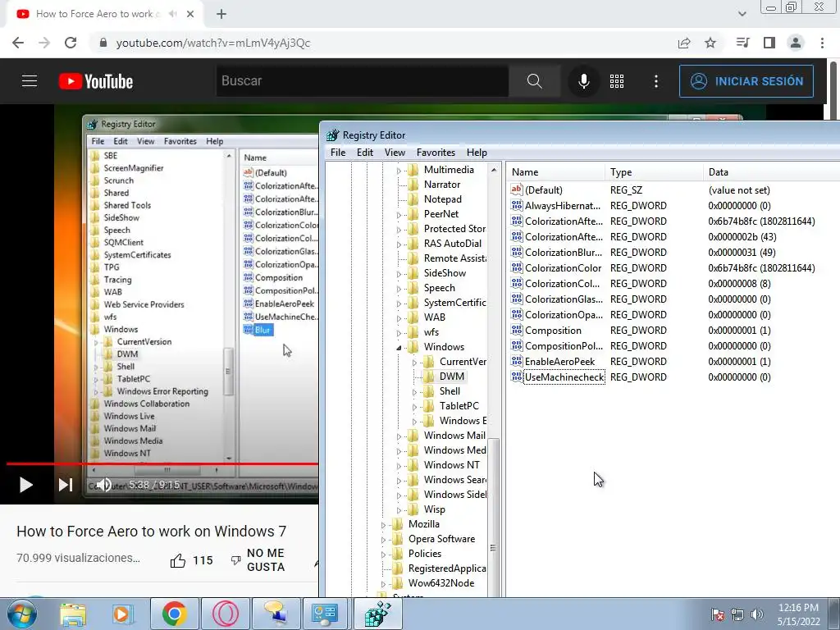Image resolution: width=840 pixels, height=630 pixels.
Task: Open Windows Explorer from the taskbar
Action: click(x=73, y=614)
